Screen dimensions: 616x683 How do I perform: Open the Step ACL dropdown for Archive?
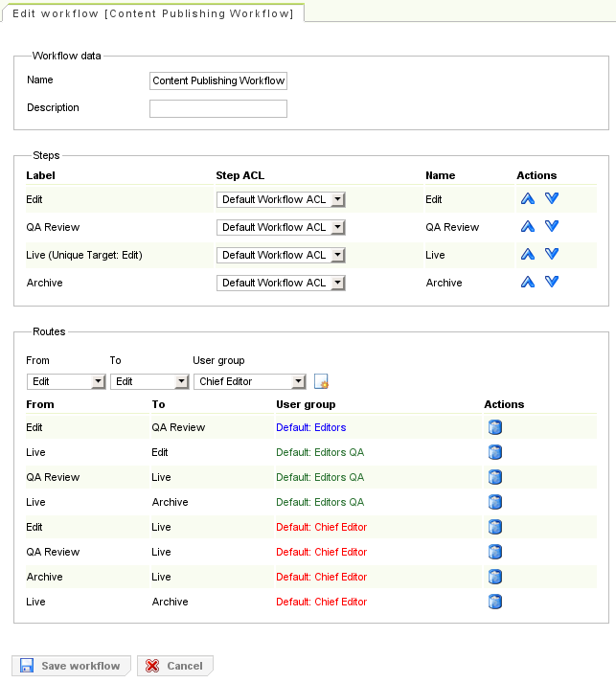coord(281,283)
